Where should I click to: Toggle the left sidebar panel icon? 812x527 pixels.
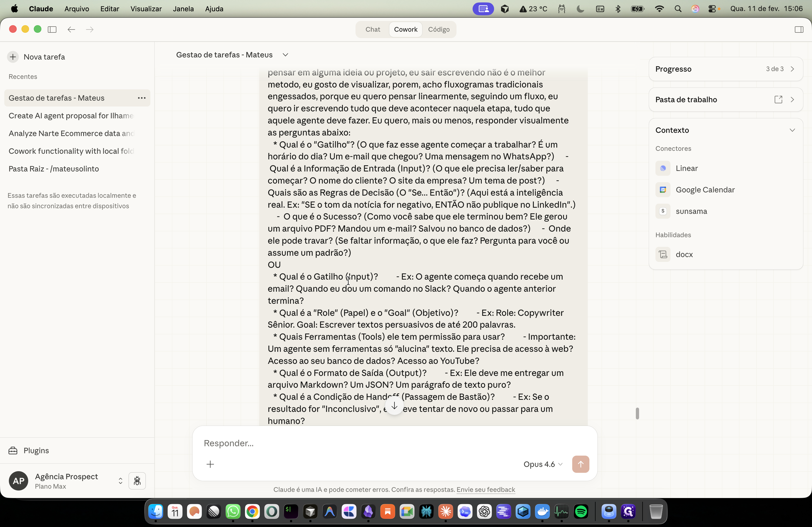(x=52, y=29)
